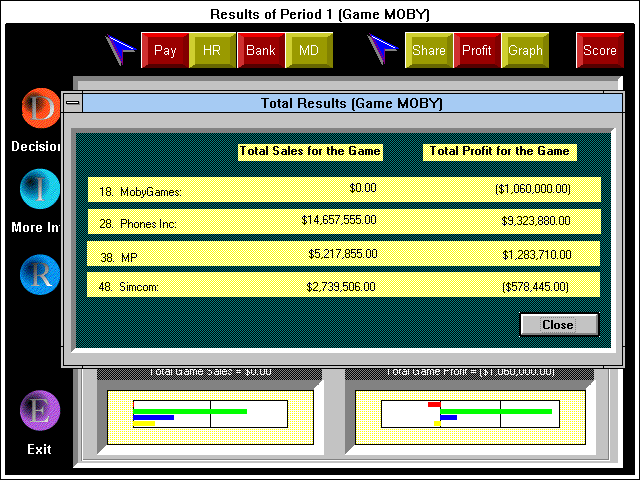The image size is (640, 480).
Task: Click the blue R sphere icon
Action: pyautogui.click(x=40, y=274)
